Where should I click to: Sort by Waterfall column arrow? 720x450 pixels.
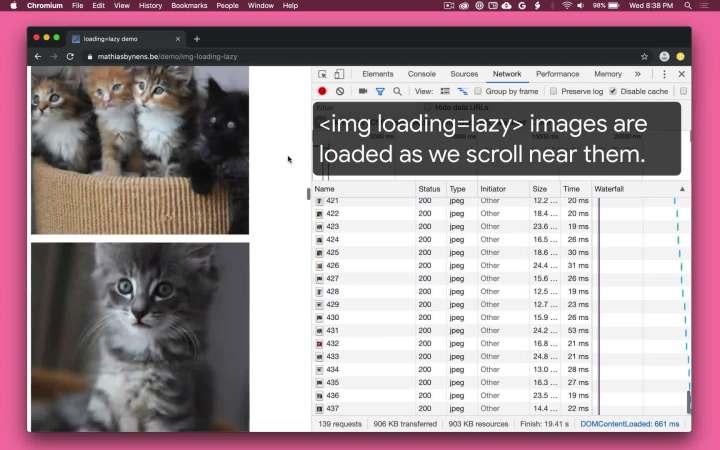pyautogui.click(x=682, y=189)
